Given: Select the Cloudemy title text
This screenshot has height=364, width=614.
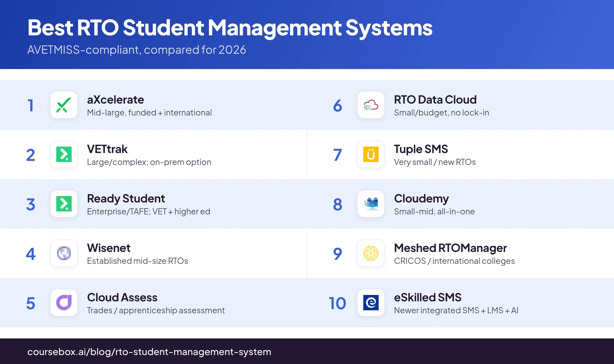Looking at the screenshot, I should 421,199.
